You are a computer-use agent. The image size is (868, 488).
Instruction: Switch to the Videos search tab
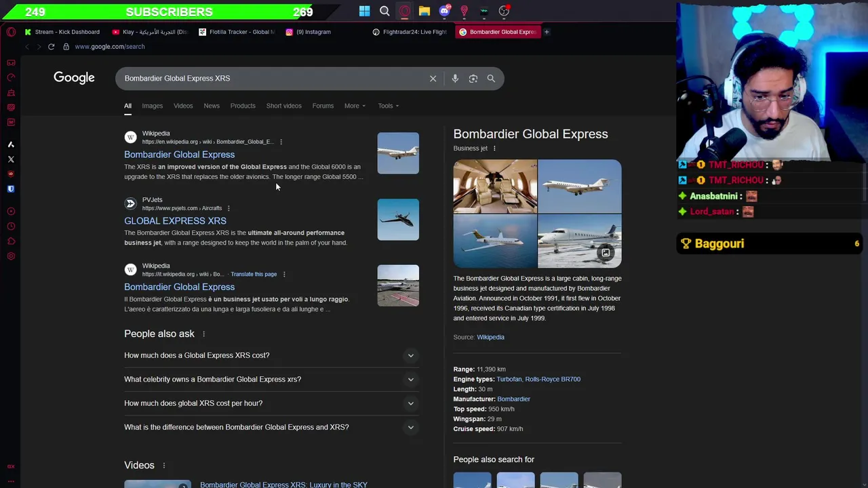point(183,106)
